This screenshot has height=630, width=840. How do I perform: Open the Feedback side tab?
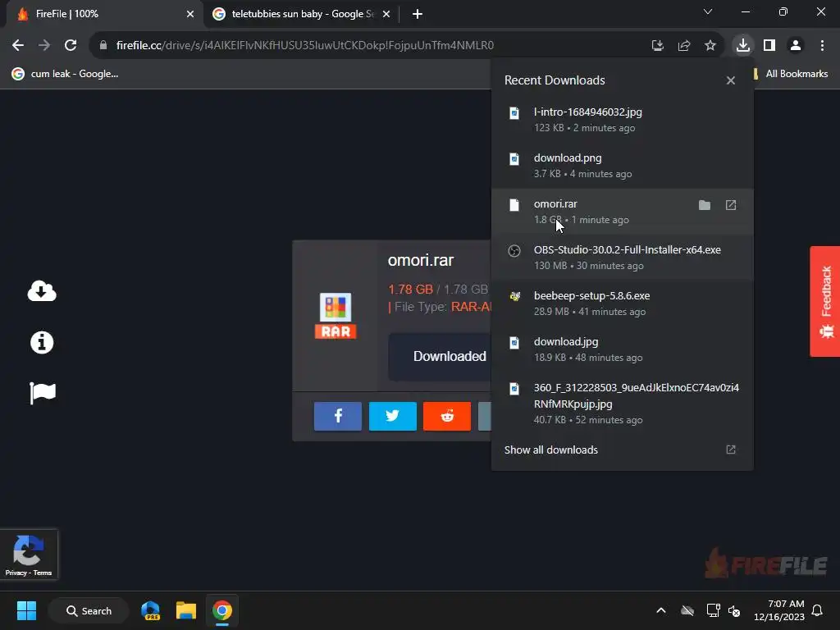(825, 302)
